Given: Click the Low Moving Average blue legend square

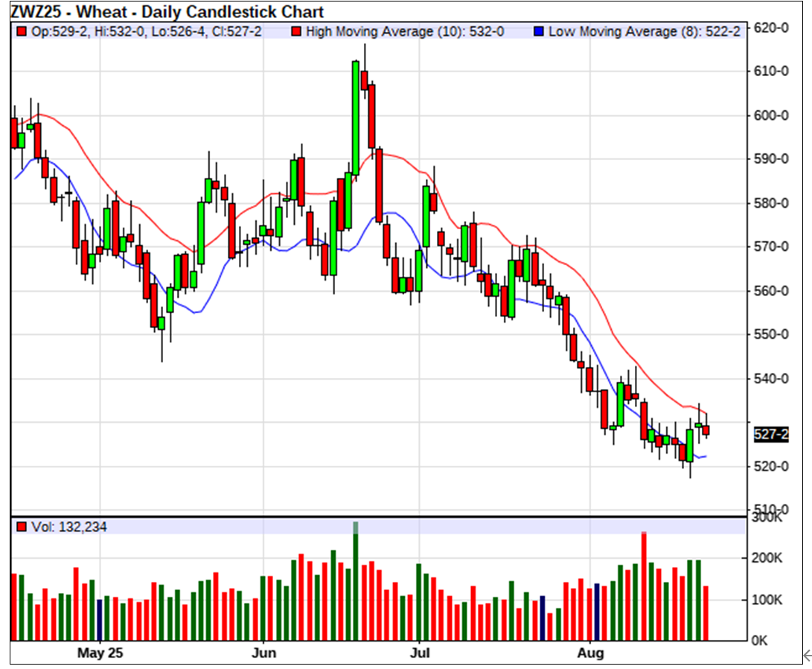Looking at the screenshot, I should click(540, 32).
